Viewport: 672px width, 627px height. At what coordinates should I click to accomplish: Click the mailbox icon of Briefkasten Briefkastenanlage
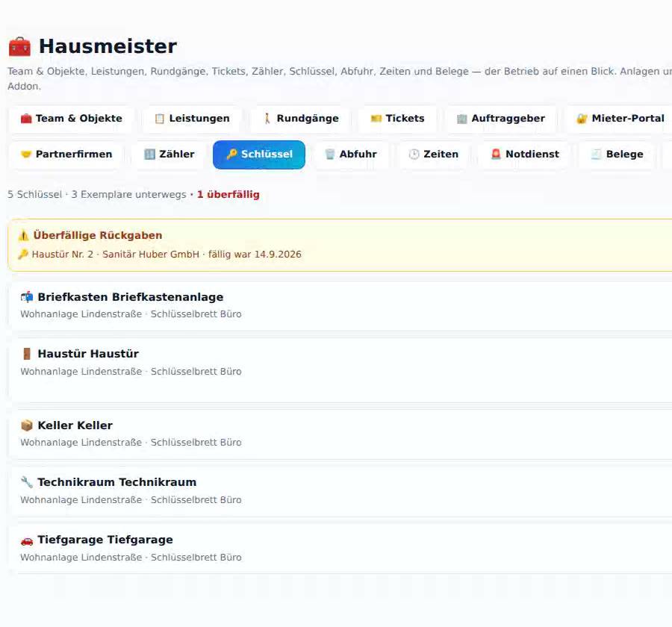27,297
